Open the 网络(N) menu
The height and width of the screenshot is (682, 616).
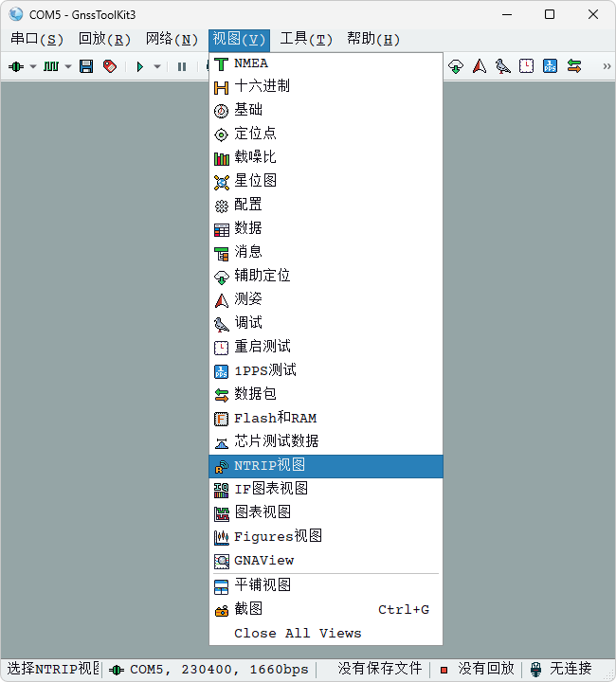pyautogui.click(x=172, y=39)
